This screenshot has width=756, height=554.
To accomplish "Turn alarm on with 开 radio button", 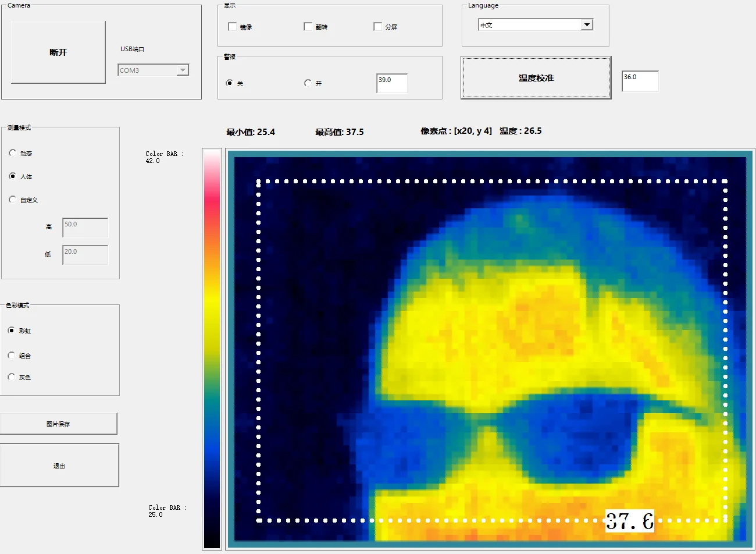I will coord(308,83).
